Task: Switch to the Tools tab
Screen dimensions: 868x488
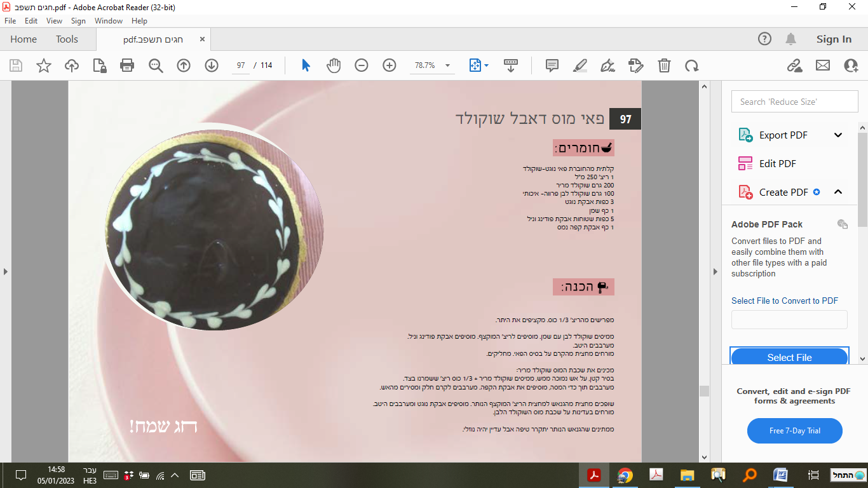Action: click(x=67, y=39)
